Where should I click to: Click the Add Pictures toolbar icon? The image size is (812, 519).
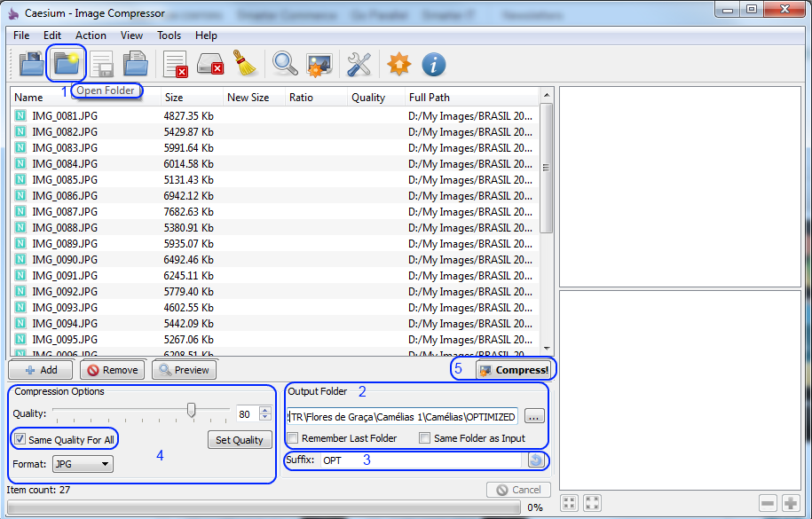click(32, 64)
